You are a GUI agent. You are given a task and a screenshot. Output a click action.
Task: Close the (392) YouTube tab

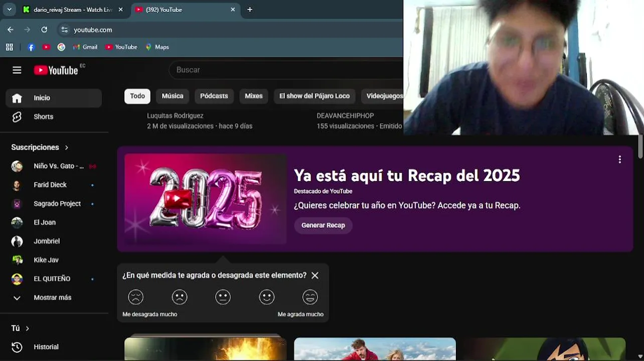[x=233, y=10]
